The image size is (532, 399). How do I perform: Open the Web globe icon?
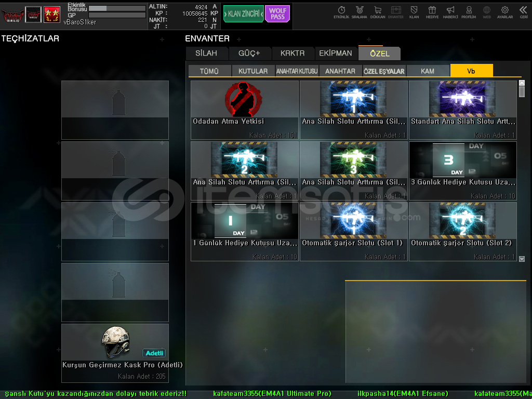pyautogui.click(x=486, y=12)
